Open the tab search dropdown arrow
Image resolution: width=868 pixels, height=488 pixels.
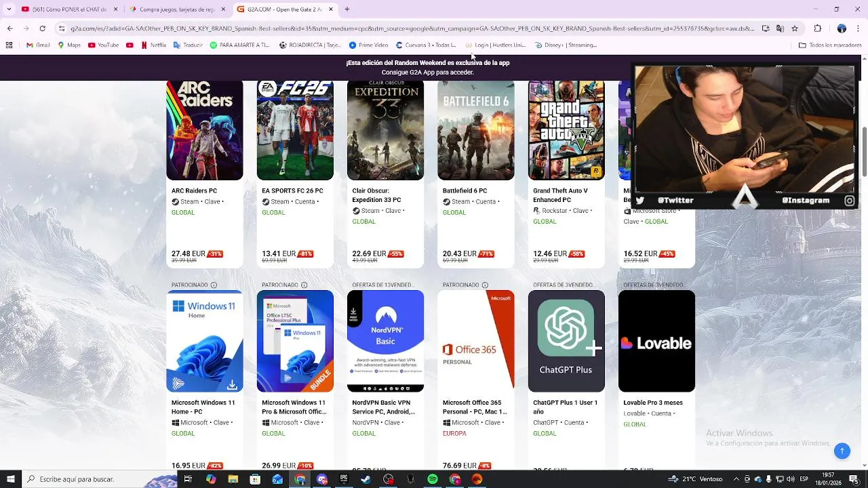(x=9, y=9)
